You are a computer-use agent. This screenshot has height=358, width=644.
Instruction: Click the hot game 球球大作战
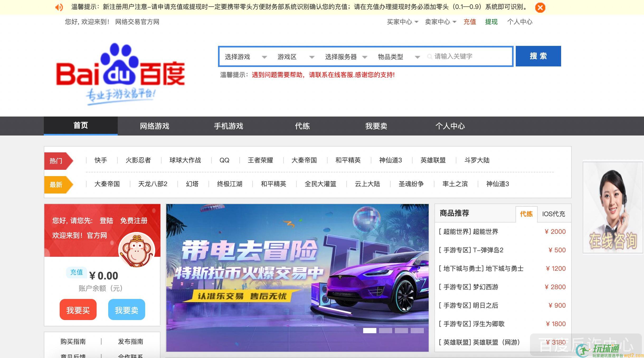185,160
